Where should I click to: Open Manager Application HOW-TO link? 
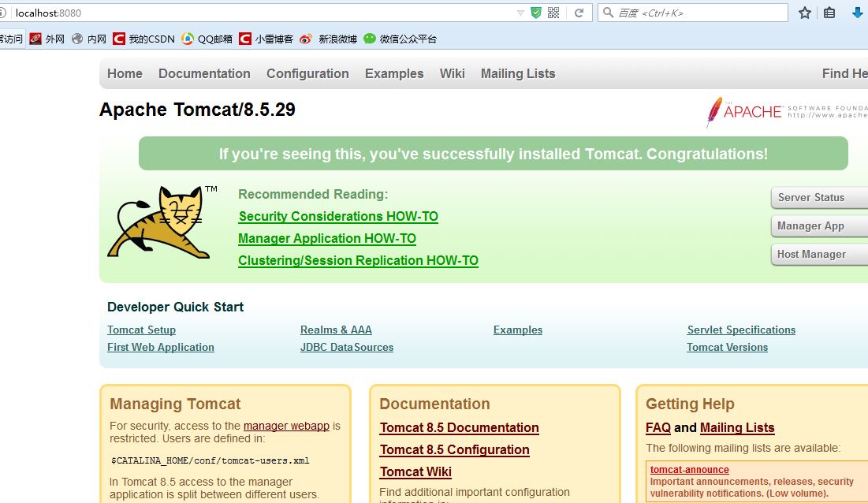pyautogui.click(x=327, y=239)
